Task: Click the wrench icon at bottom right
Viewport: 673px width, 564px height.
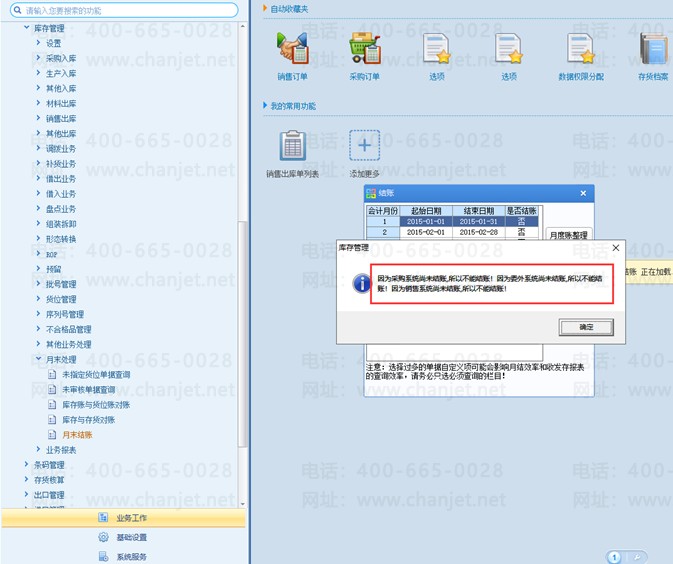Action: tap(637, 557)
